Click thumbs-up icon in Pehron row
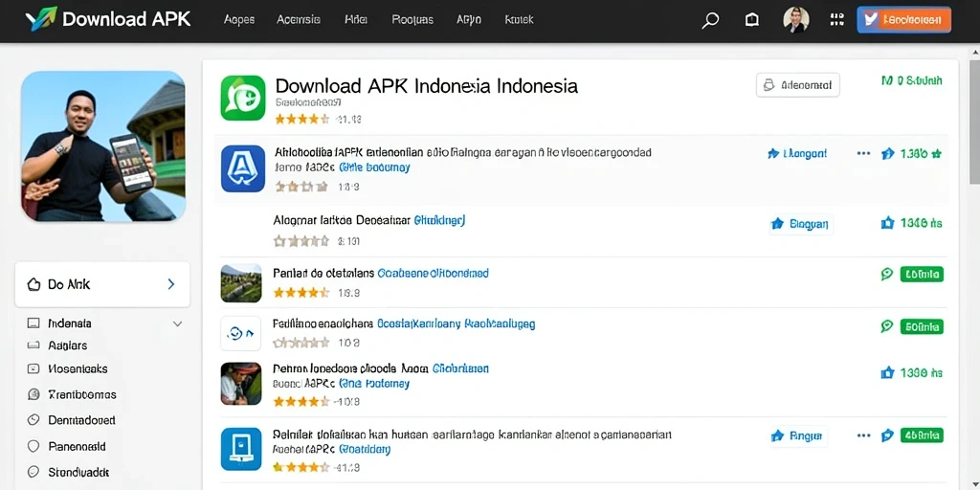The width and height of the screenshot is (980, 490). (x=887, y=373)
